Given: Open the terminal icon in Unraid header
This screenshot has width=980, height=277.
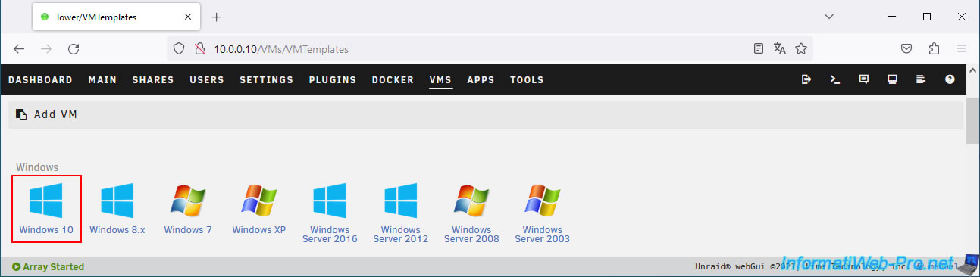Looking at the screenshot, I should pos(835,79).
